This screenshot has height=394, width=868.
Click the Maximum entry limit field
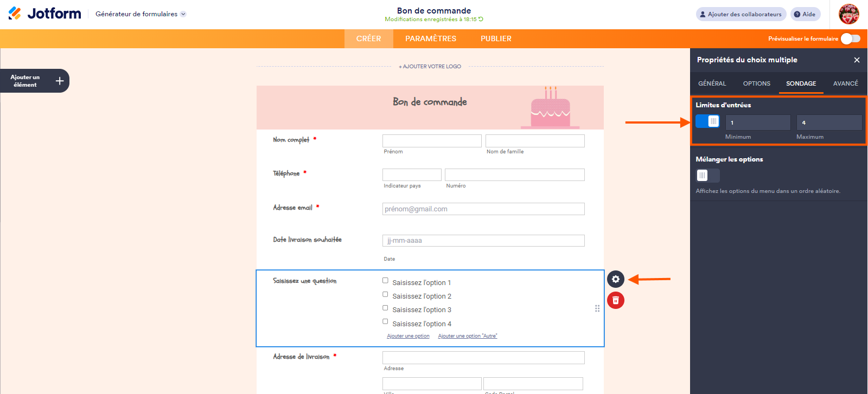829,122
